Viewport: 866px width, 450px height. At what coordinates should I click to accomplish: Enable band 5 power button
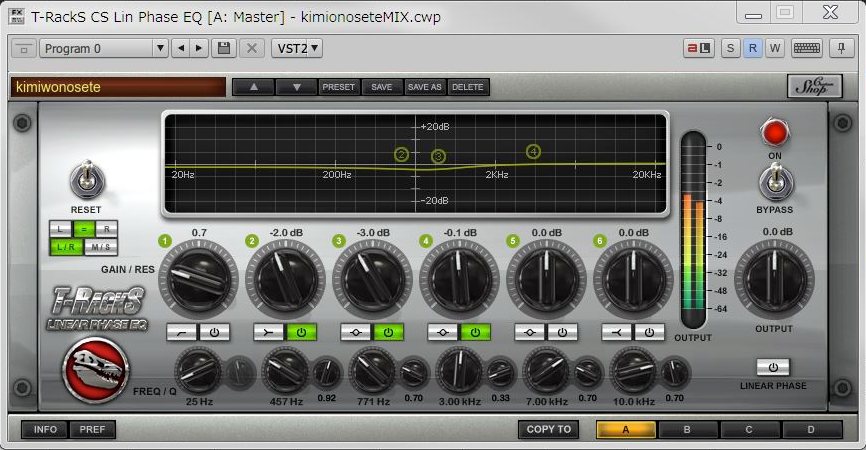(x=562, y=332)
